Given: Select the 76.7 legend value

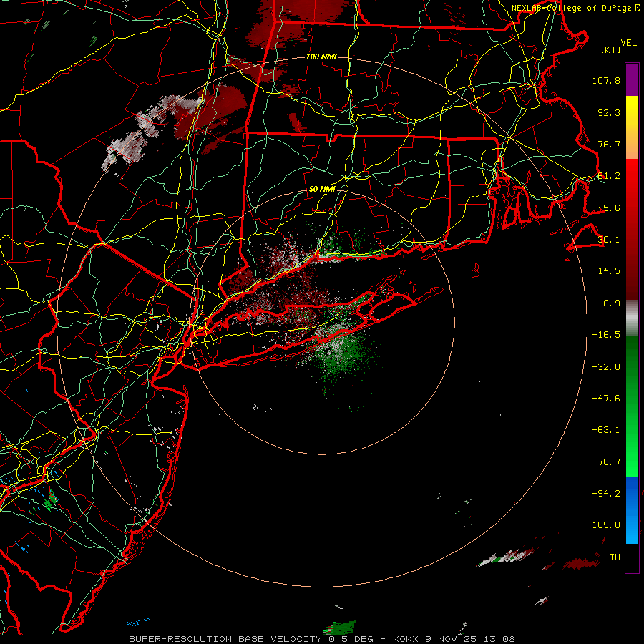Looking at the screenshot, I should [609, 144].
